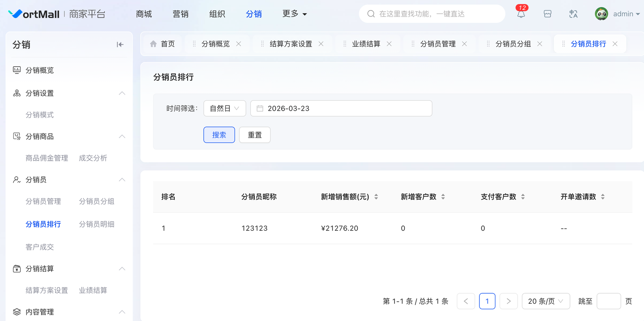The width and height of the screenshot is (644, 321).
Task: Collapse the sidebar with the fold icon
Action: pos(120,45)
